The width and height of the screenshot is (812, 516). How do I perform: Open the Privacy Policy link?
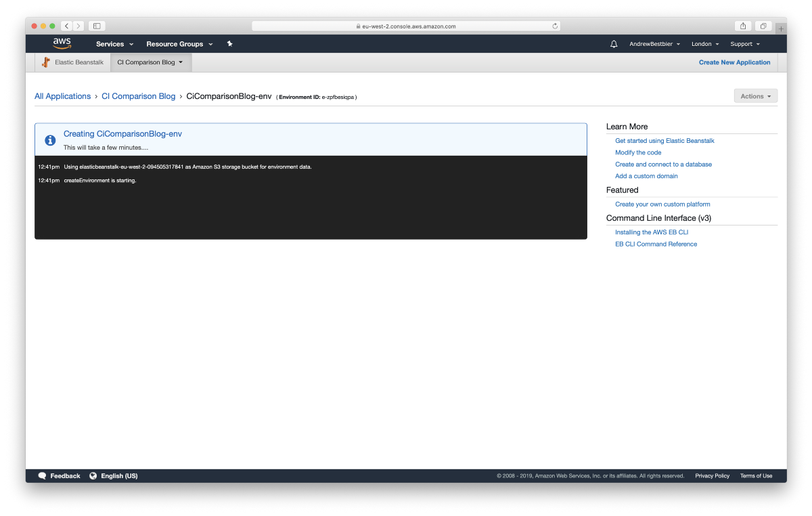[x=712, y=476]
